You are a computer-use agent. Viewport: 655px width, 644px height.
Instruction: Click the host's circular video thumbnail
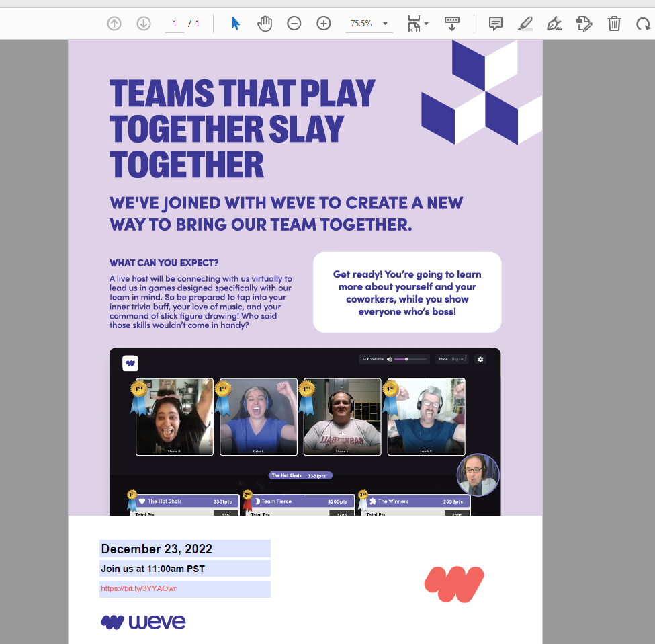pyautogui.click(x=478, y=475)
